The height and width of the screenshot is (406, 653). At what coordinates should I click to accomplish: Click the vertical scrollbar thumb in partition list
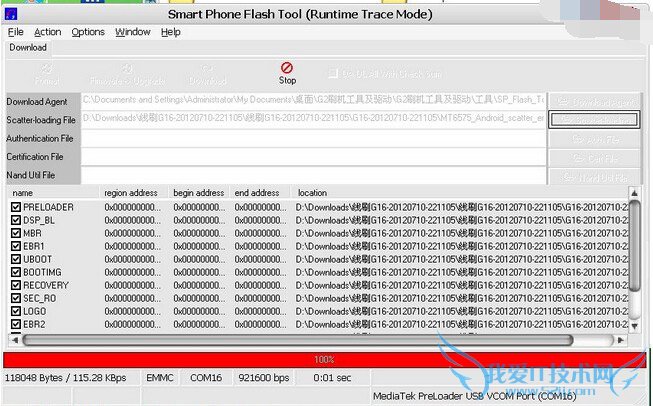[634, 246]
